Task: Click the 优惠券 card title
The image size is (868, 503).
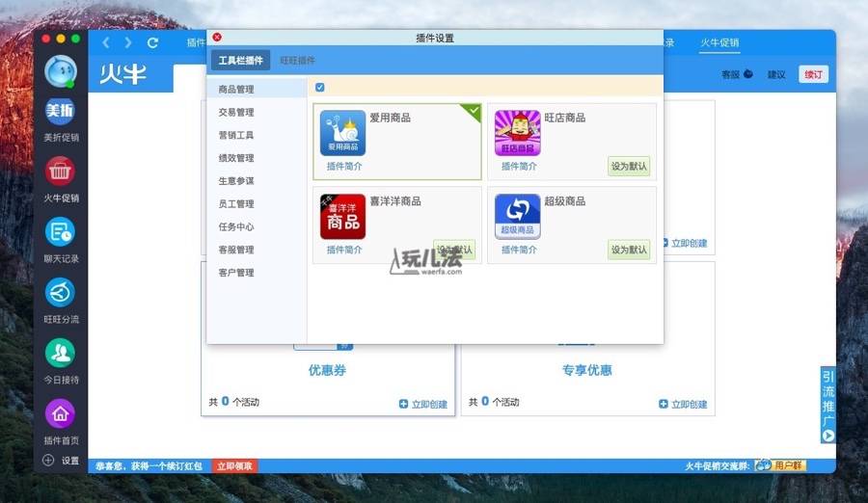Action: pos(327,370)
